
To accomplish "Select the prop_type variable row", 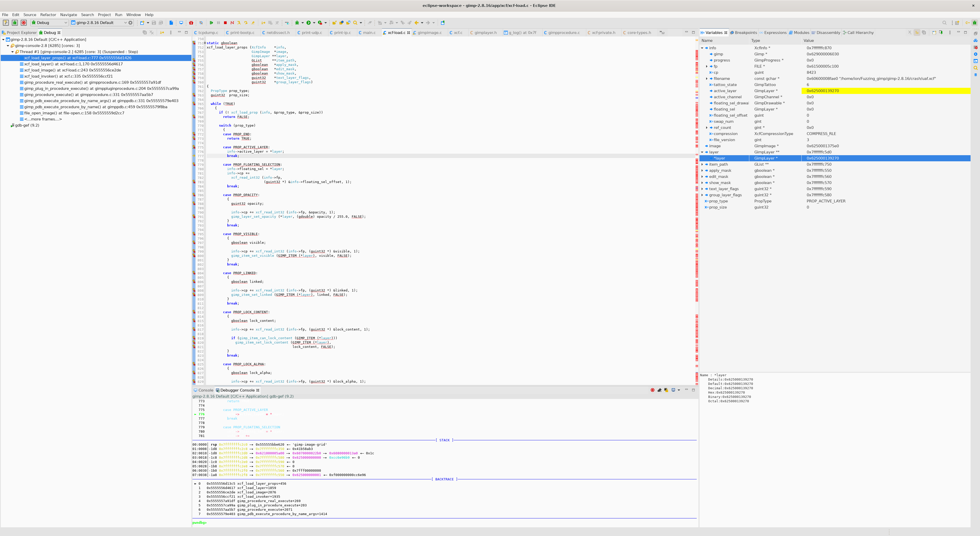I will (835, 201).
